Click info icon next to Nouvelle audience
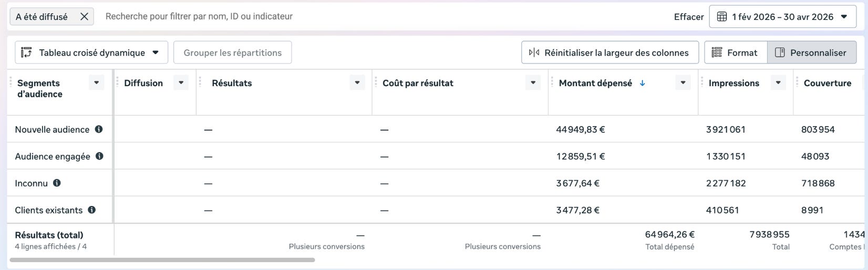868x270 pixels. pos(99,129)
